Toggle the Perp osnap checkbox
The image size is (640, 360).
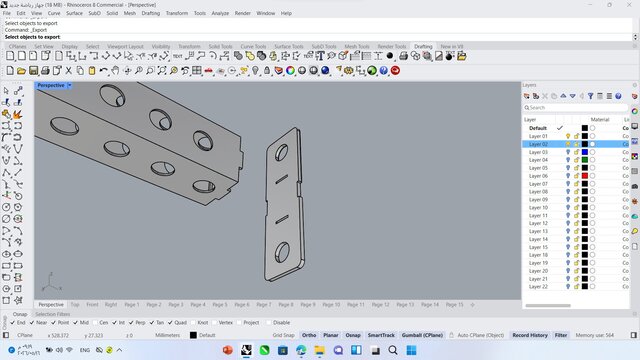(x=131, y=322)
